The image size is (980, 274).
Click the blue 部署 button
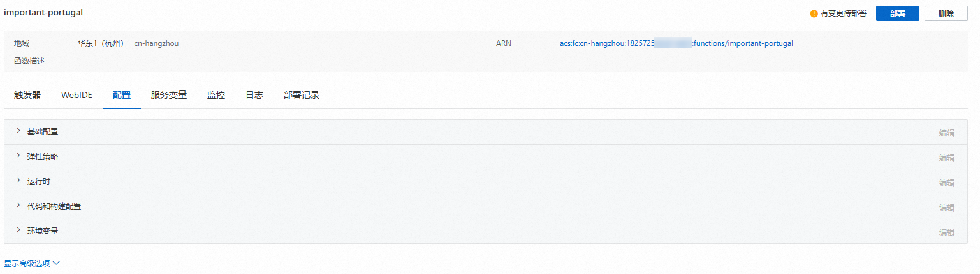898,14
